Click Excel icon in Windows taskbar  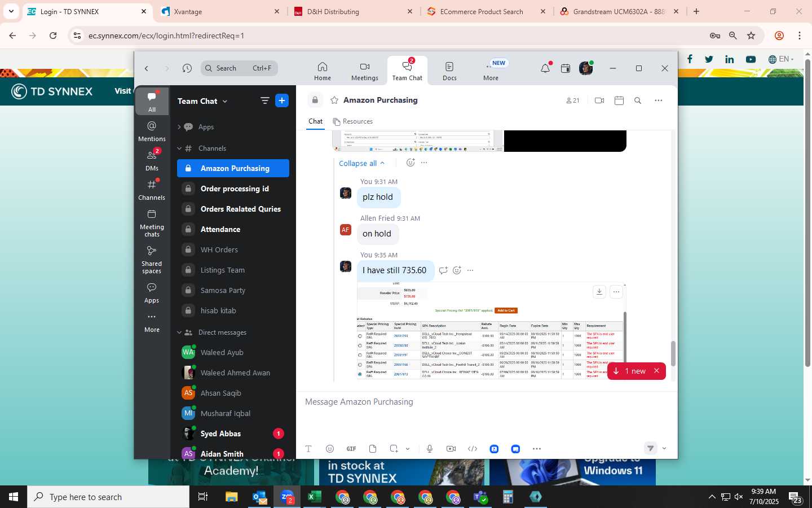coord(314,497)
